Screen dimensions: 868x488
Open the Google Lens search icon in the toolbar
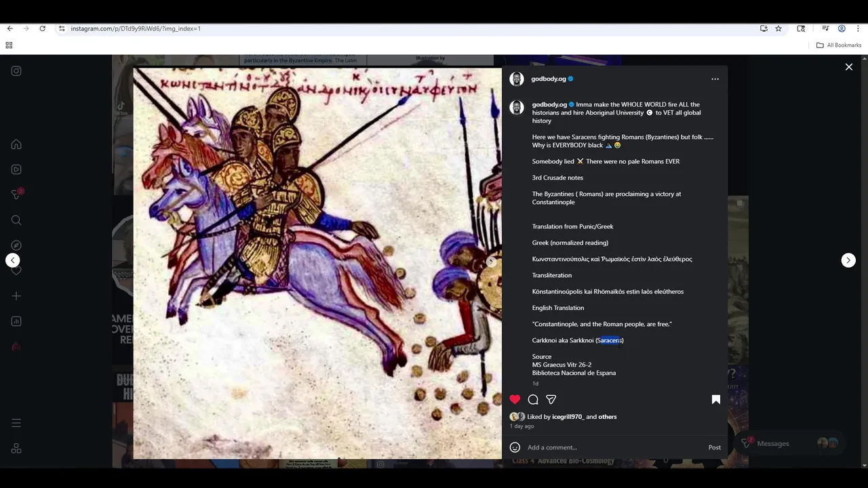click(x=801, y=28)
